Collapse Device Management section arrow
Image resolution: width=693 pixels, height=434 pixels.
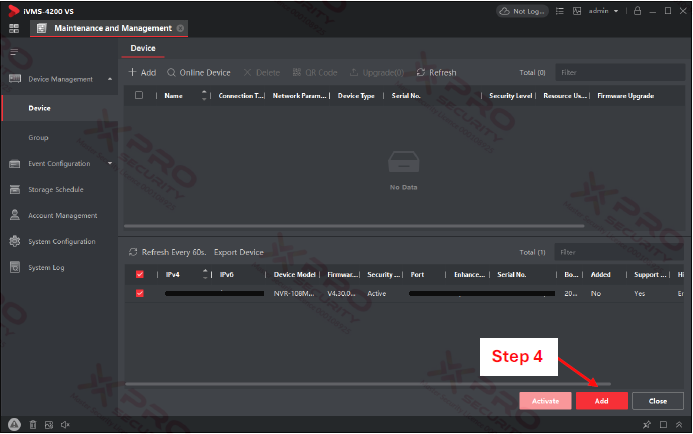(110, 79)
